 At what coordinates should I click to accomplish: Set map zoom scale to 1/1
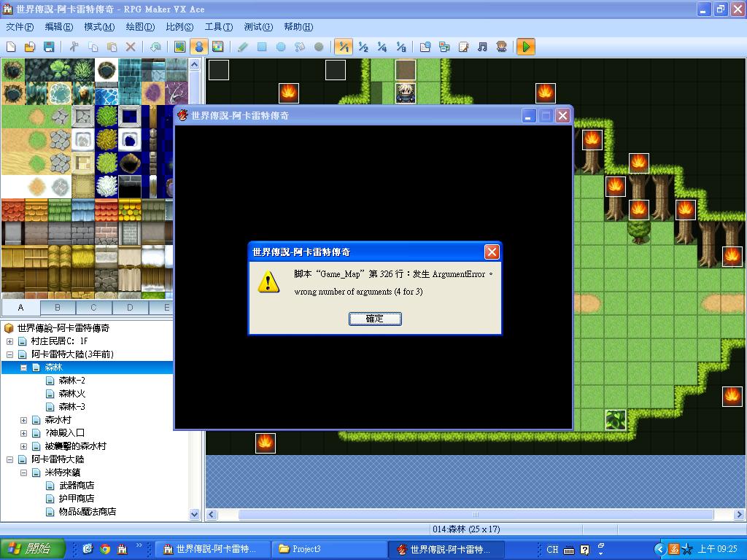(344, 47)
